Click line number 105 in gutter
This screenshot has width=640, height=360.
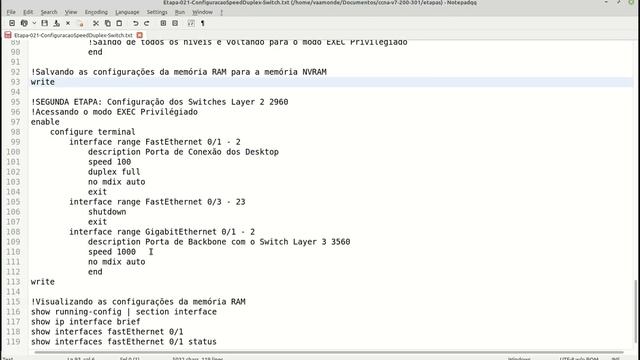point(13,202)
